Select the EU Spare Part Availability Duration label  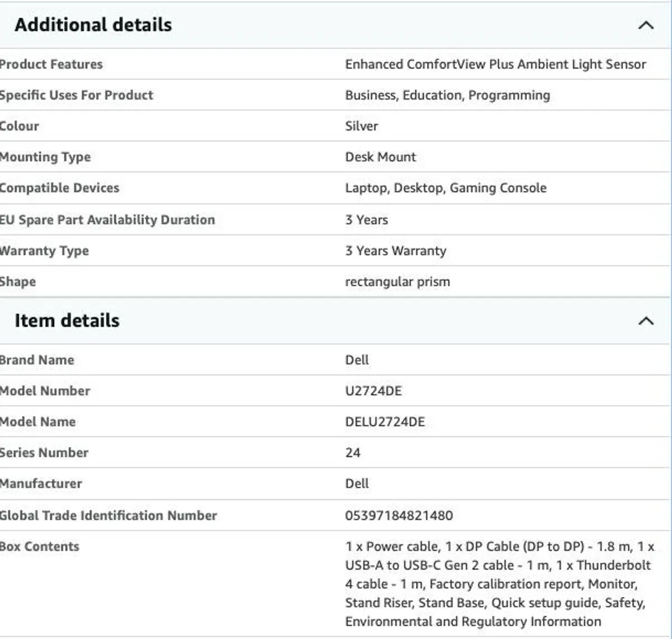[x=107, y=220]
